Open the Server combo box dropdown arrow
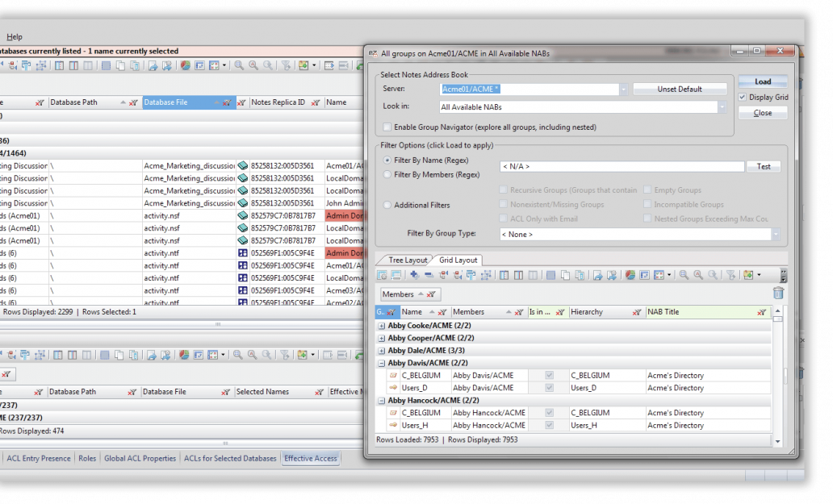The image size is (833, 504). (623, 90)
